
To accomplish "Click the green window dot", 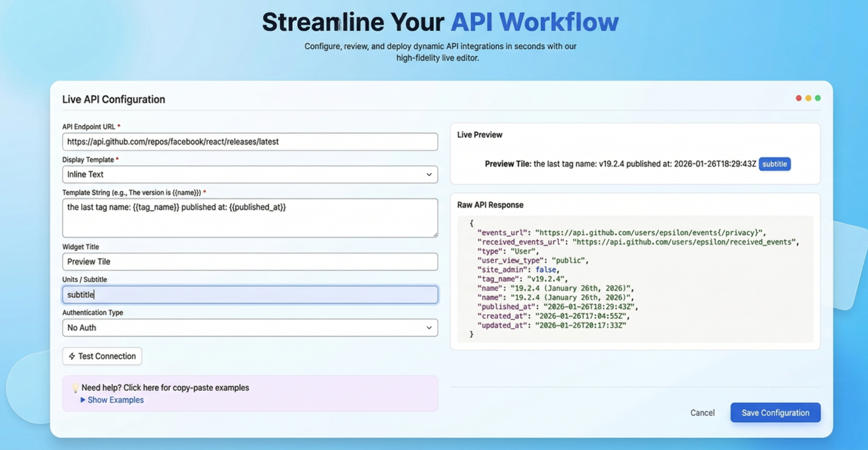I will coord(818,98).
